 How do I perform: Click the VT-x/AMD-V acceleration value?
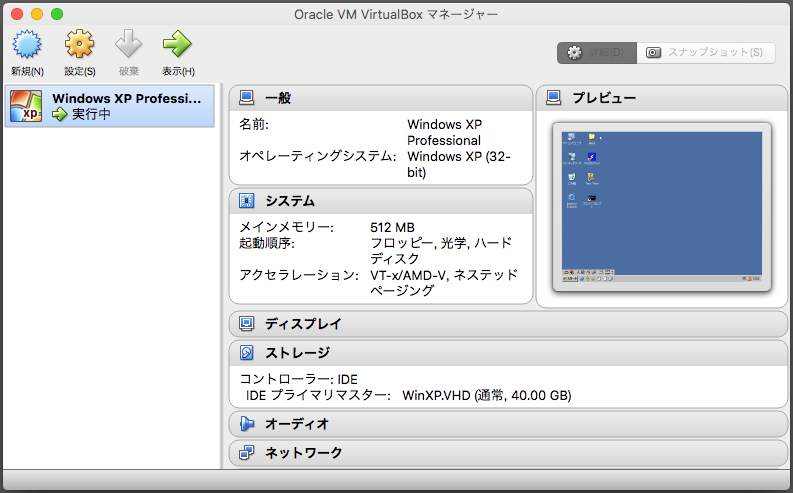click(444, 283)
